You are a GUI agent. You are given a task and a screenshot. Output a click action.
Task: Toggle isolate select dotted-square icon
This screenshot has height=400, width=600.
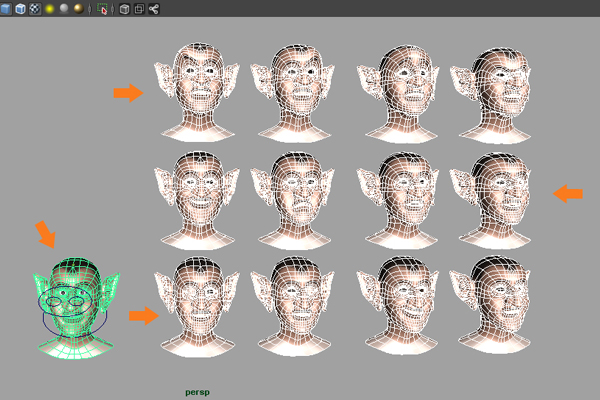102,9
